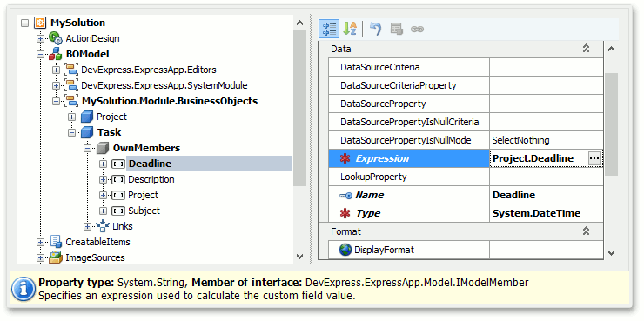Image resolution: width=644 pixels, height=321 pixels.
Task: Click the Undo arrow toolbar icon
Action: point(375,29)
